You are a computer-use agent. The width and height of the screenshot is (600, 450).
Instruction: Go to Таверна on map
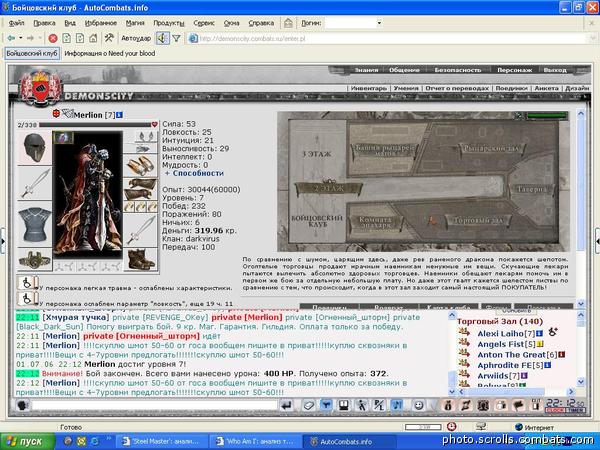tap(532, 189)
